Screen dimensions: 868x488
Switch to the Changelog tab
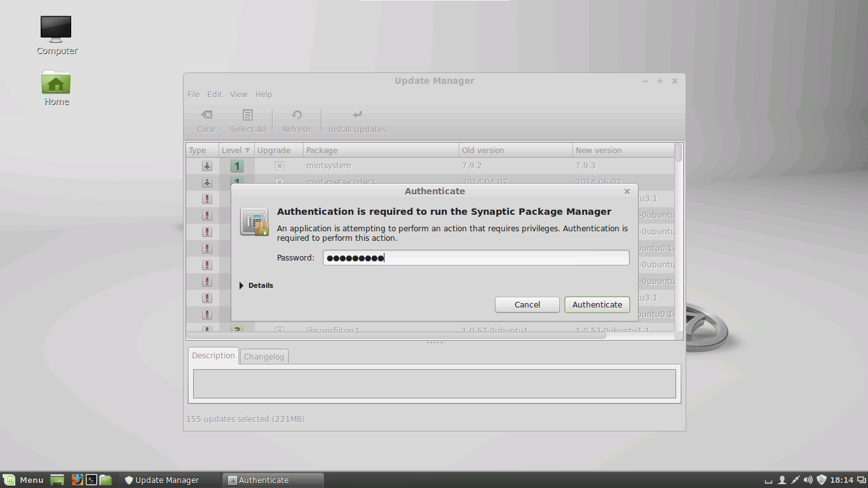pyautogui.click(x=264, y=356)
